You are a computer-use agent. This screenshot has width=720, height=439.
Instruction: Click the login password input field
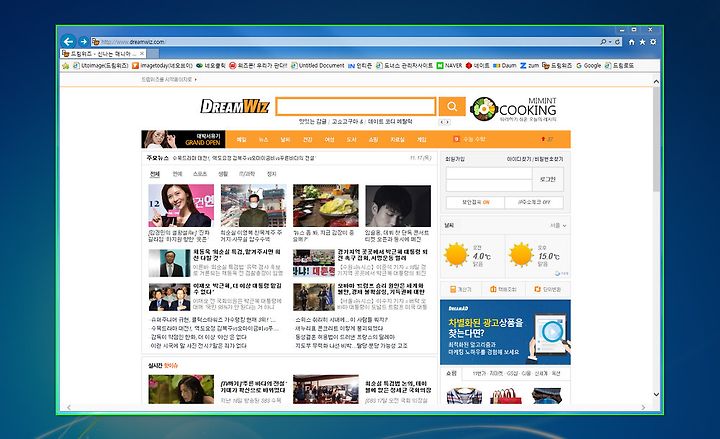tap(489, 186)
